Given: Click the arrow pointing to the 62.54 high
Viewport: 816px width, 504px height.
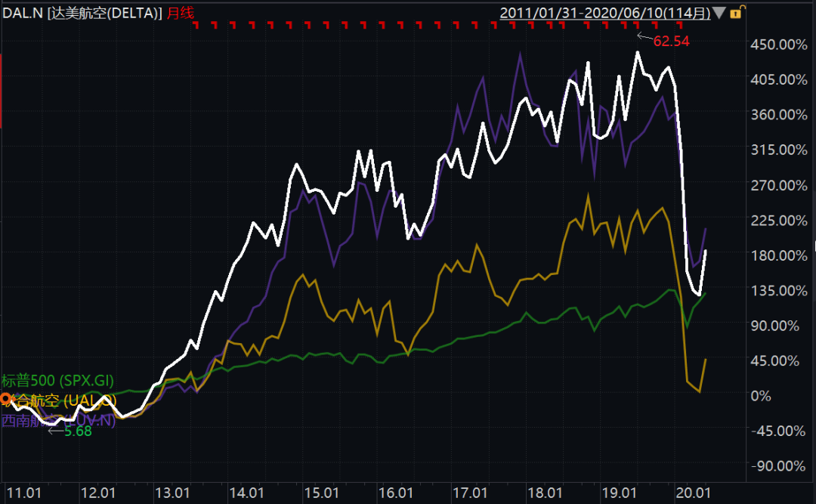Looking at the screenshot, I should (x=644, y=36).
